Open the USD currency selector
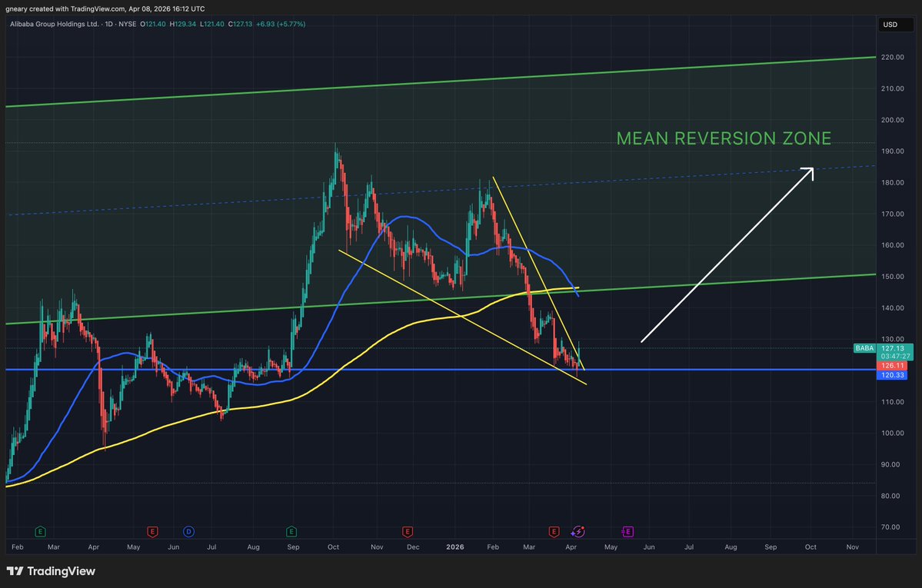Viewport: 922px width, 588px height. pyautogui.click(x=892, y=24)
